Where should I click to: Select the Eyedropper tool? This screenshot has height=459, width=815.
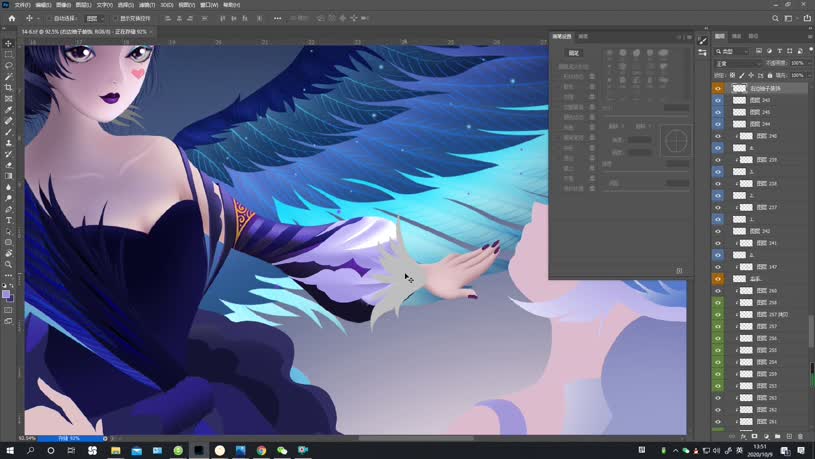[8, 110]
